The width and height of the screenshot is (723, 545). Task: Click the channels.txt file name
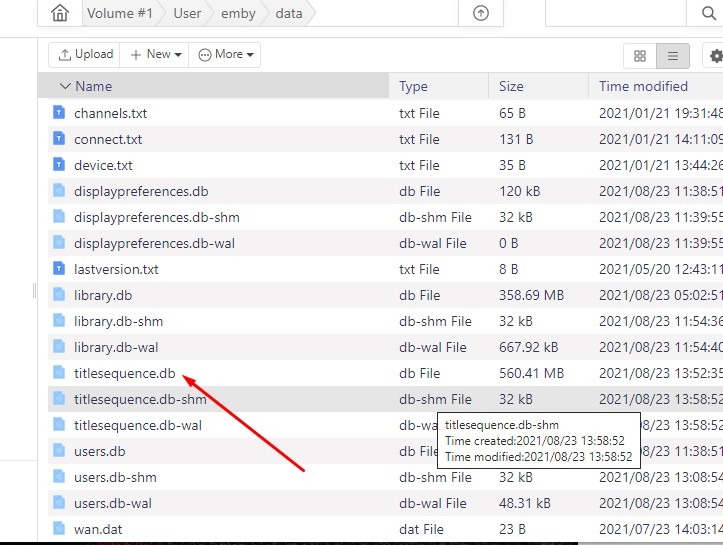pos(111,113)
